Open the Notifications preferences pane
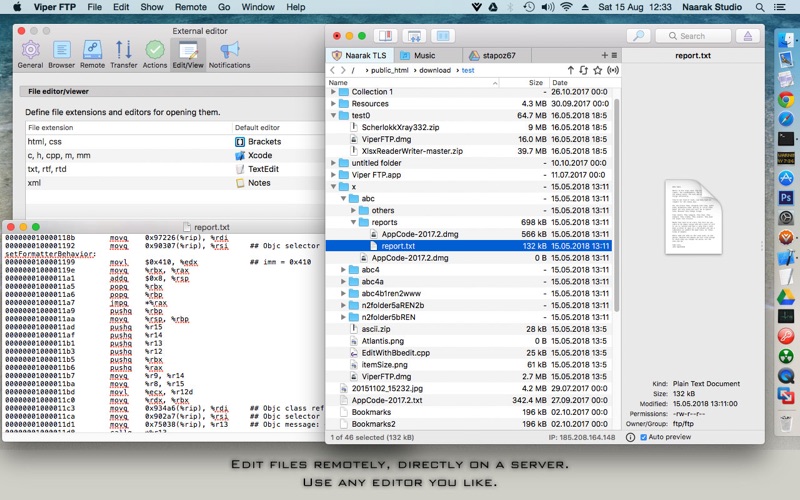 pos(229,53)
